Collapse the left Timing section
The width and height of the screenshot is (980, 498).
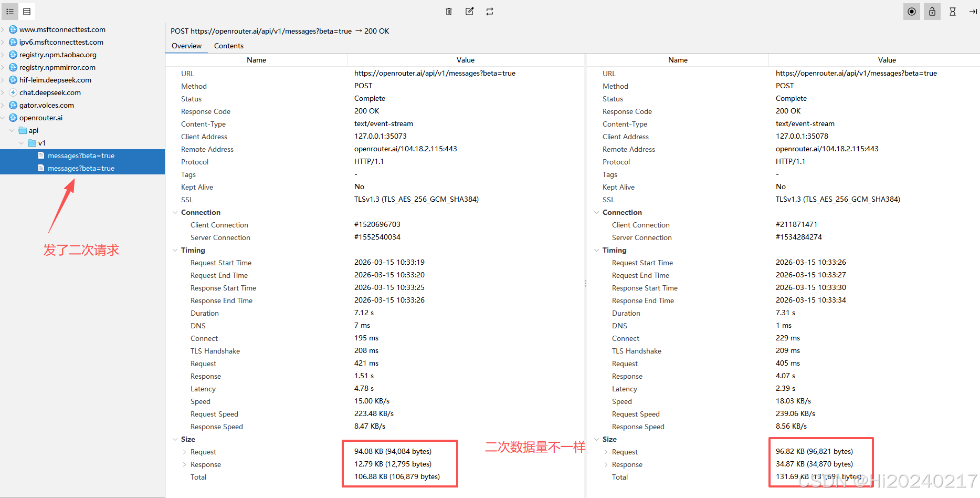coord(175,250)
